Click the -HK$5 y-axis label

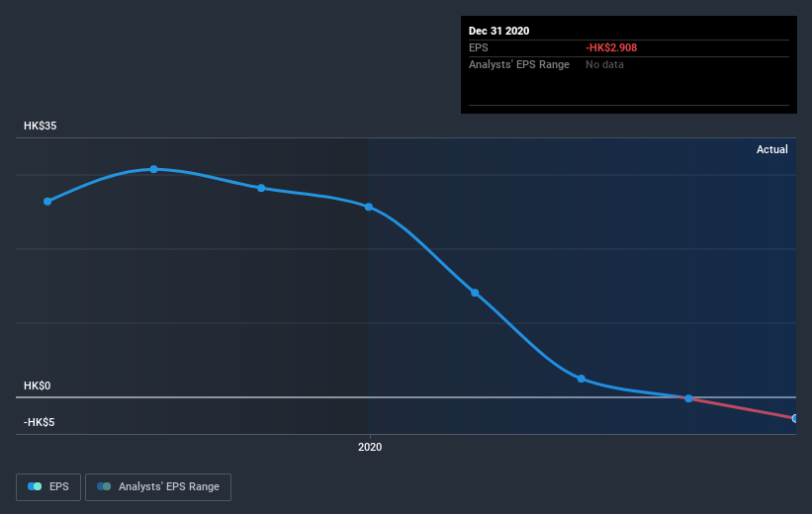pos(39,422)
